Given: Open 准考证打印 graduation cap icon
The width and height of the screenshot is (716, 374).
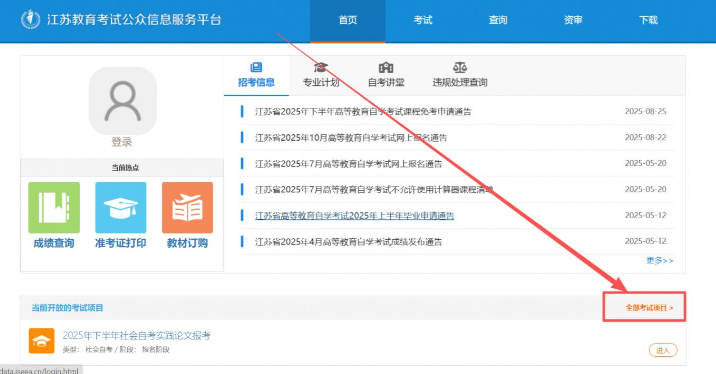Looking at the screenshot, I should click(x=121, y=208).
